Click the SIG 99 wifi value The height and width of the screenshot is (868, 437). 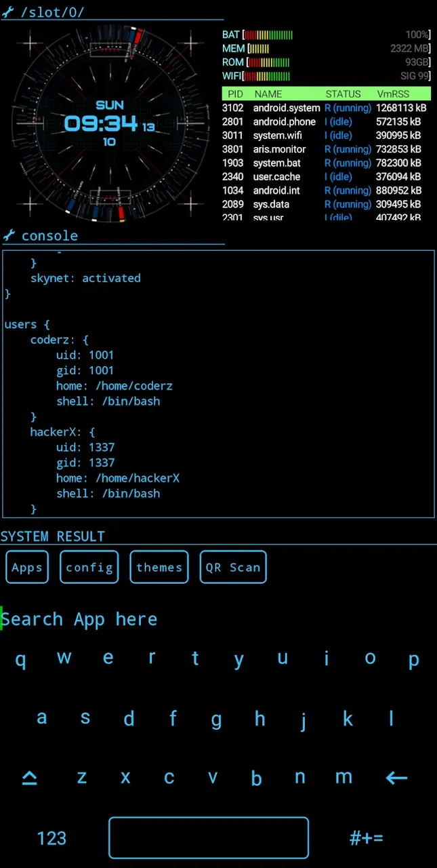[x=415, y=77]
